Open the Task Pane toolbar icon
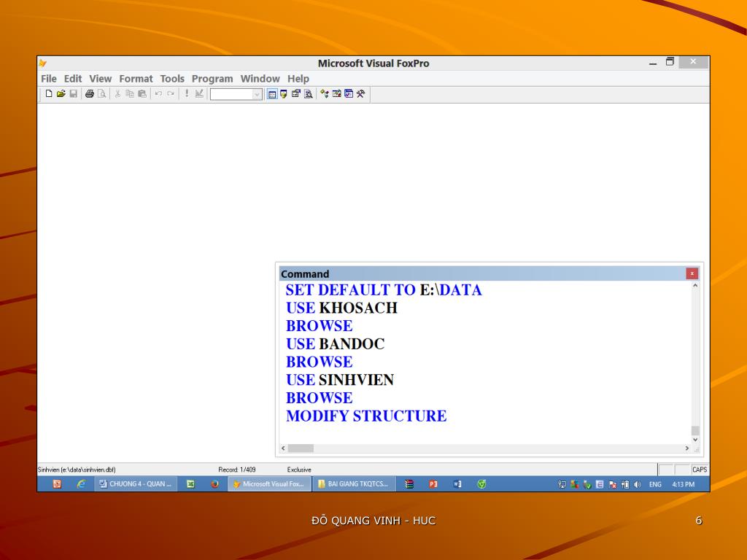This screenshot has width=747, height=560. 349,94
